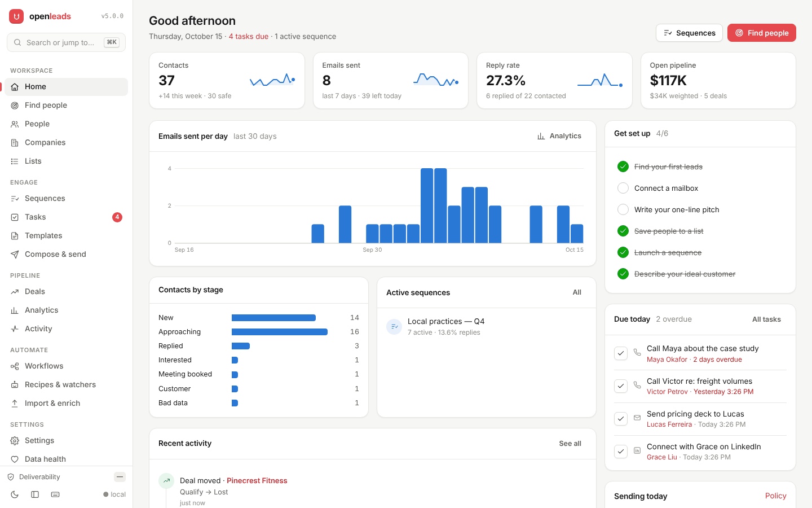Open Analytics from emails chart header
The image size is (812, 508).
[559, 136]
